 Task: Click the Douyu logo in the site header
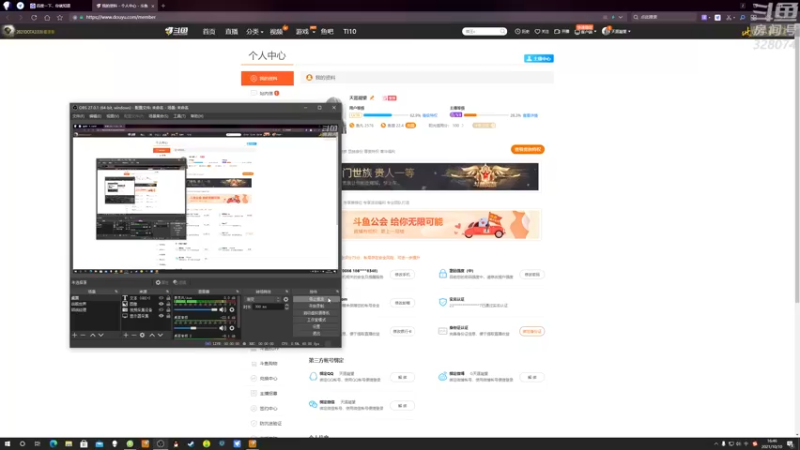click(177, 31)
